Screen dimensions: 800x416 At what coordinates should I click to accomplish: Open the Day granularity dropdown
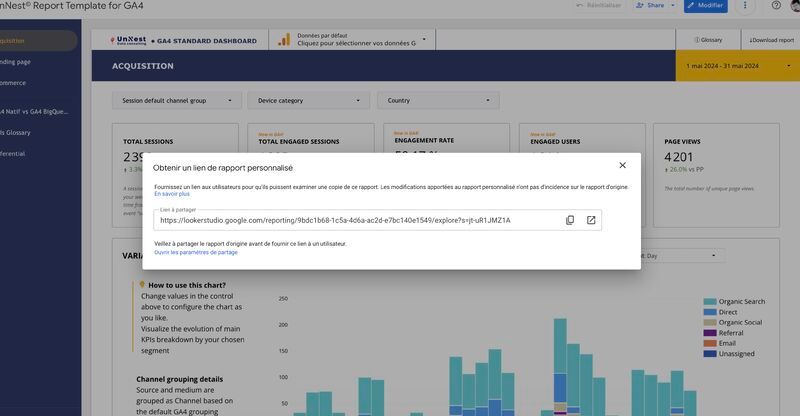681,256
